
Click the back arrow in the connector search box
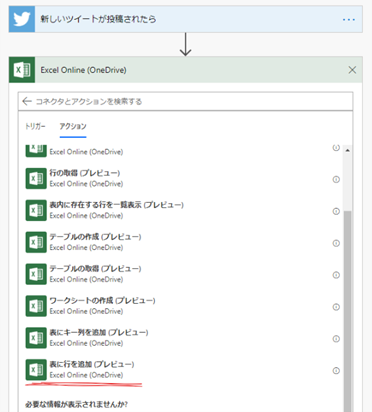[27, 101]
